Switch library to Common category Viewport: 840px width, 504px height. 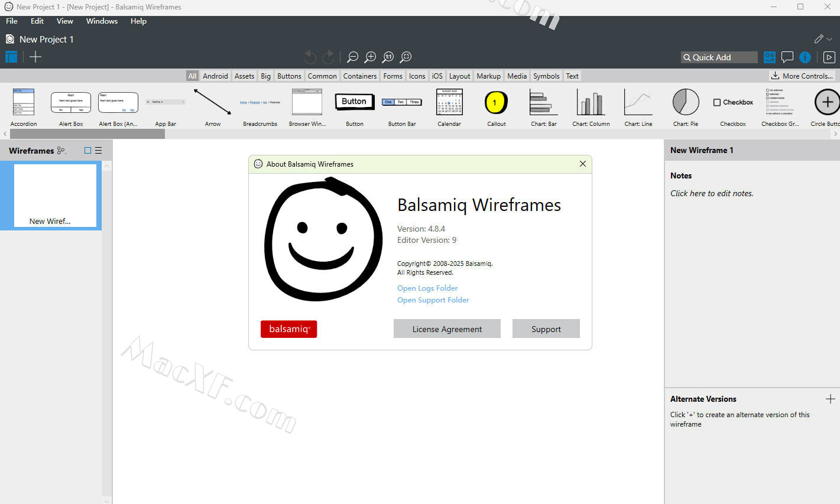(x=322, y=76)
